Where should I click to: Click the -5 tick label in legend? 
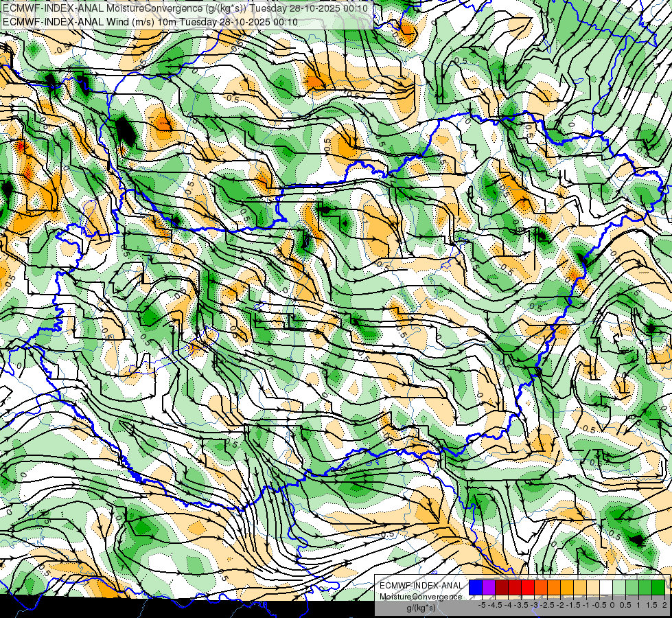[482, 605]
